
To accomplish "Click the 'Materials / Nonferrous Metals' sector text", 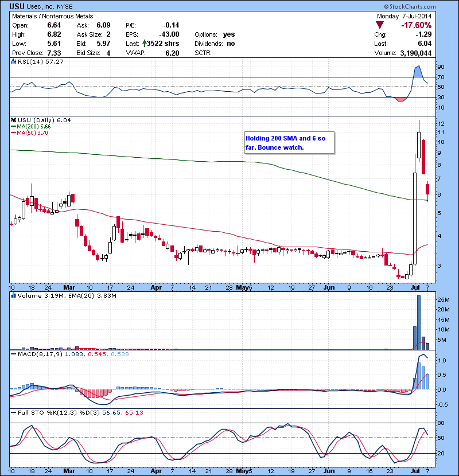I will coord(53,16).
